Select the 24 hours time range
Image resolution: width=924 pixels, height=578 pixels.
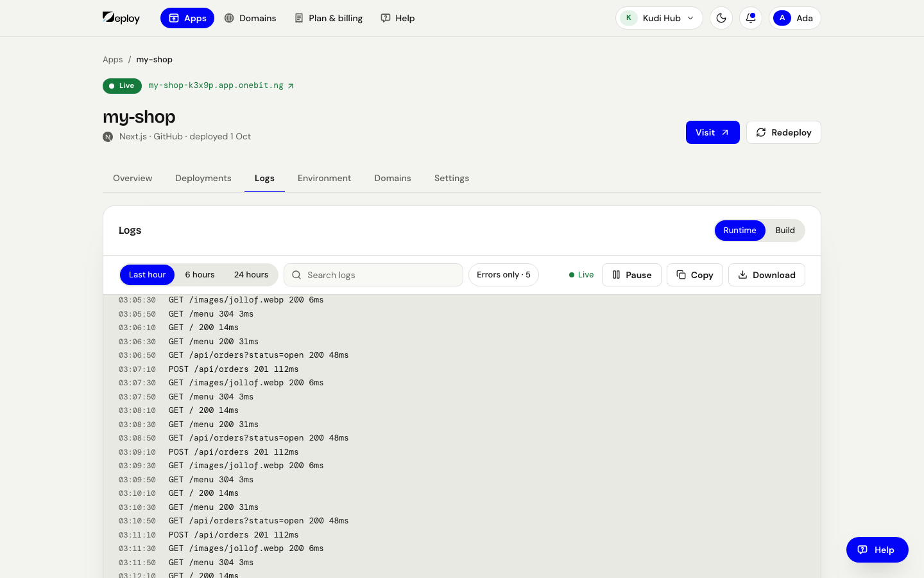[252, 275]
